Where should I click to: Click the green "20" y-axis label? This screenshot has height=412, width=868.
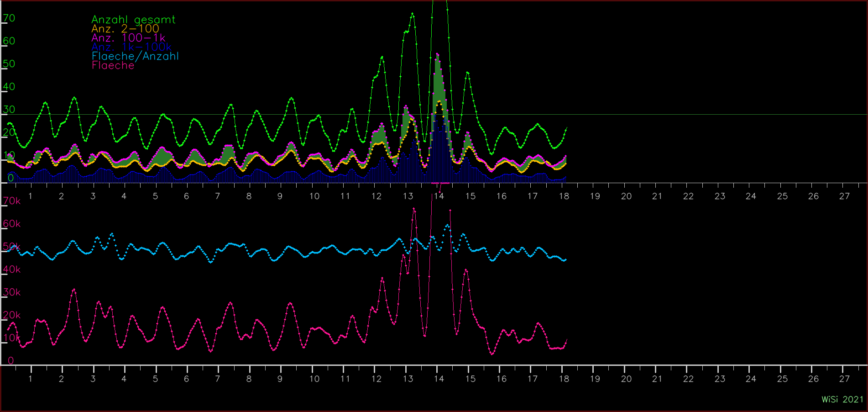9,132
